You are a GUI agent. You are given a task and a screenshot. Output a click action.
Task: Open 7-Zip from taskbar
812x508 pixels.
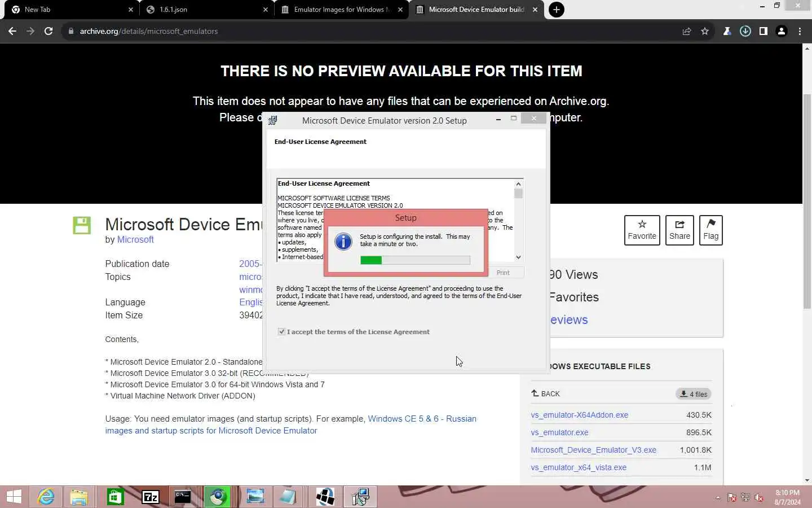(151, 497)
